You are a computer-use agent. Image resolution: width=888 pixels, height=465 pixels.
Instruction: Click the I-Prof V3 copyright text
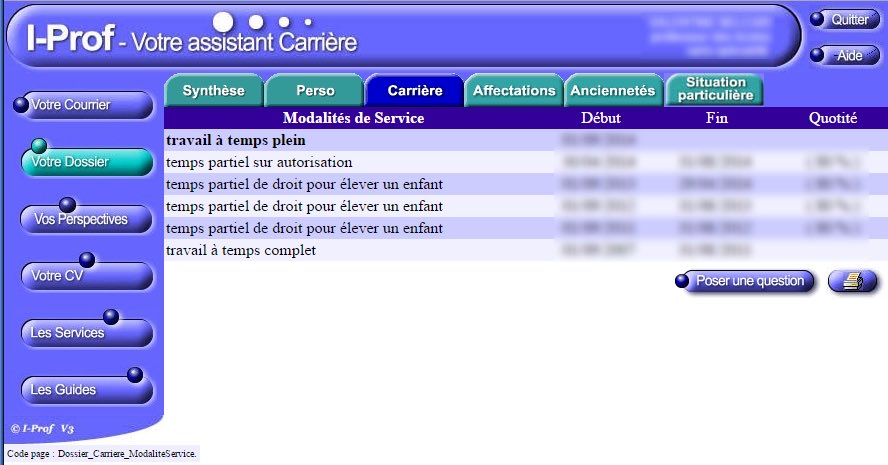[x=42, y=429]
